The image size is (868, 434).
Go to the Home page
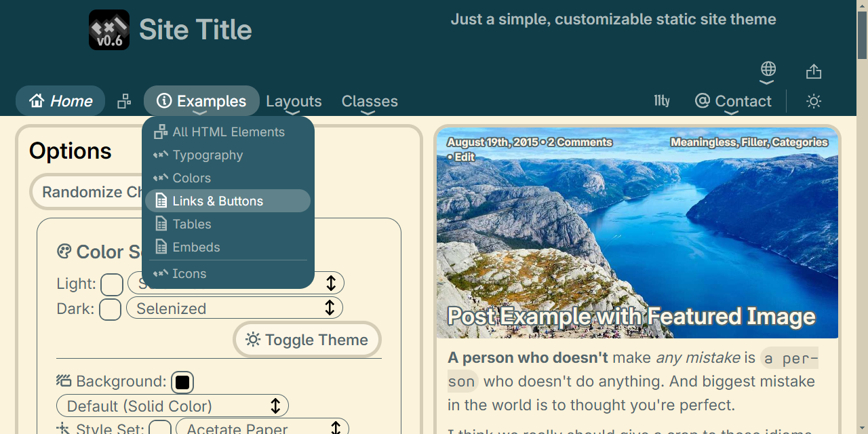pos(60,101)
